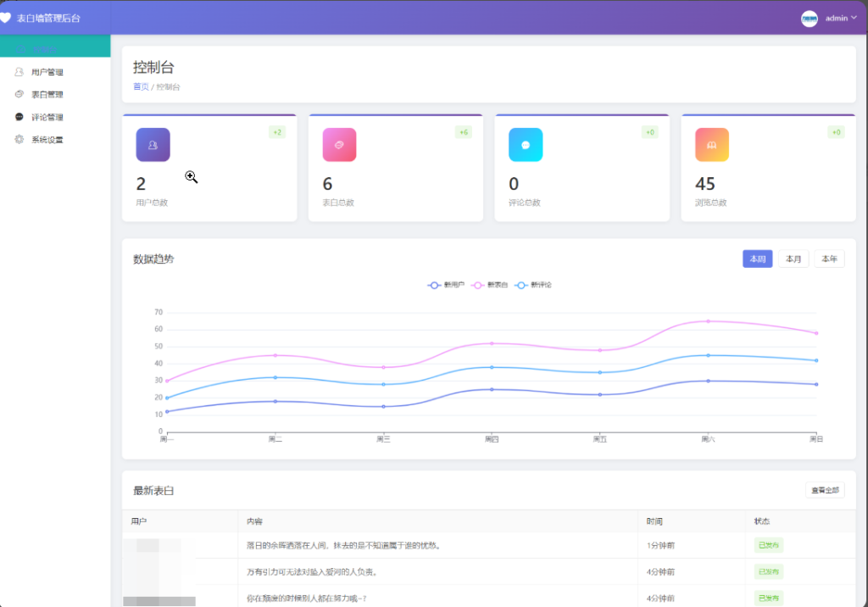The width and height of the screenshot is (868, 607).
Task: Click the 查看全部 button
Action: pyautogui.click(x=826, y=490)
